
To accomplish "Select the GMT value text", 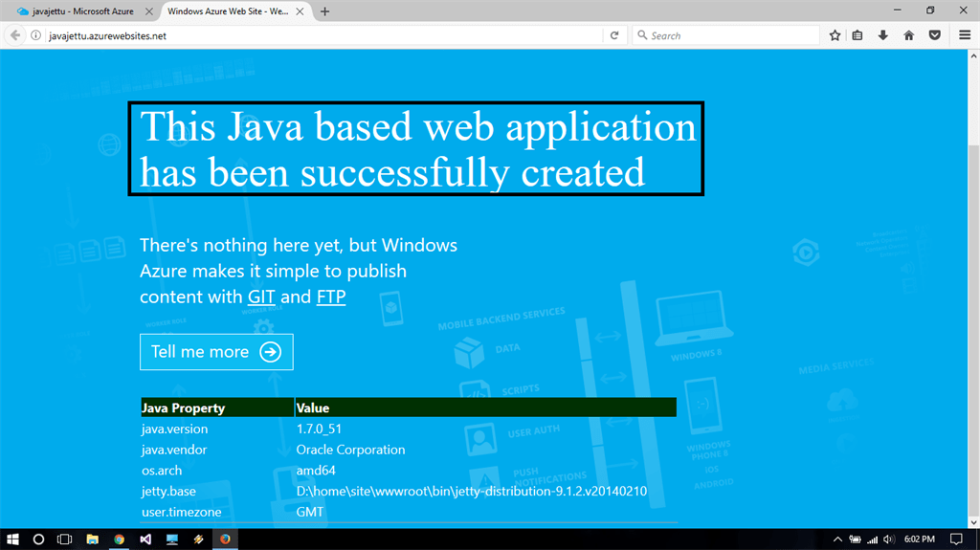I will (310, 512).
